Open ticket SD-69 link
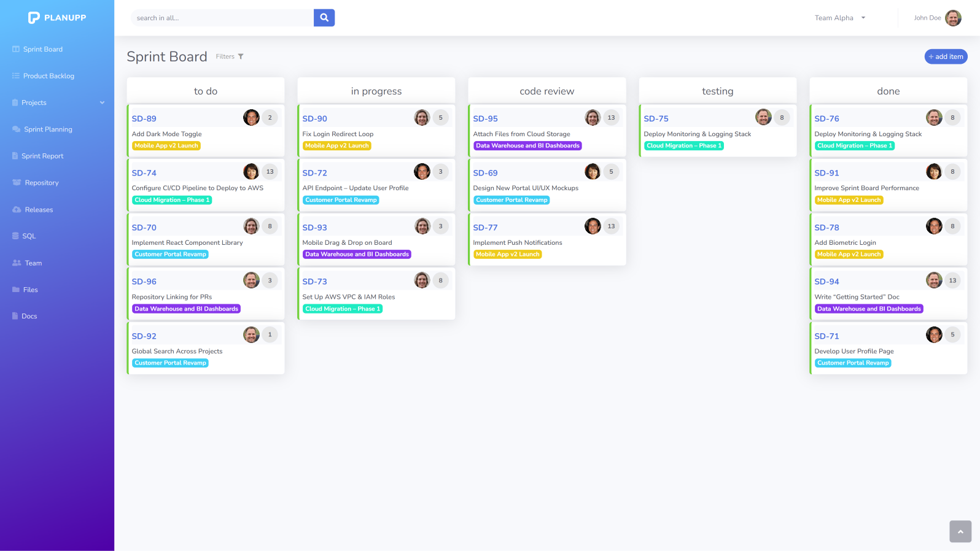980x551 pixels. 485,173
